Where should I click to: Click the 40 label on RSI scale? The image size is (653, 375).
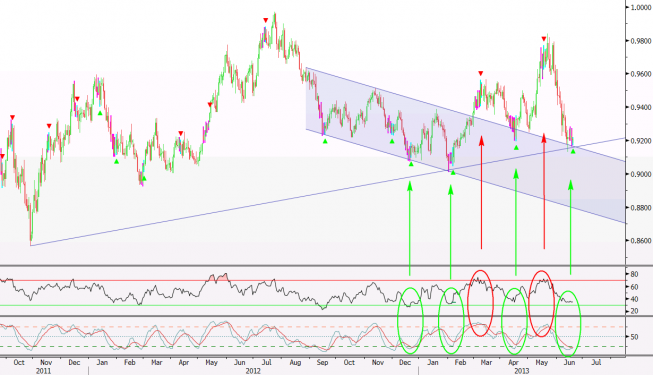coord(634,299)
